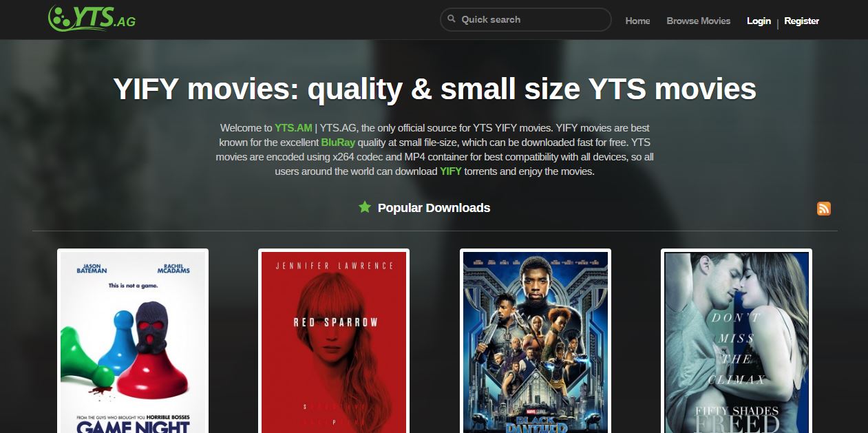Viewport: 868px width, 433px height.
Task: Click the green star next to Popular Downloads
Action: tap(365, 207)
